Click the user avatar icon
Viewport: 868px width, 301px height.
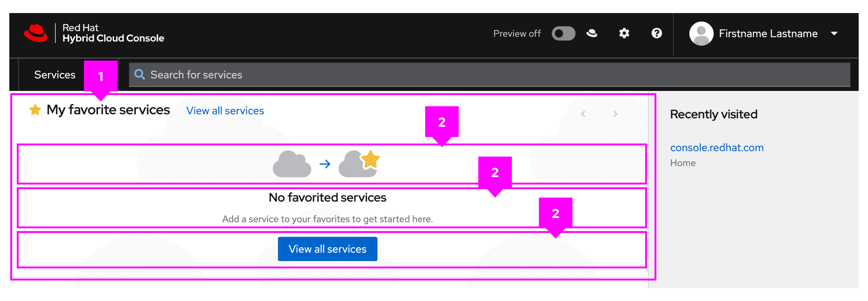(702, 34)
